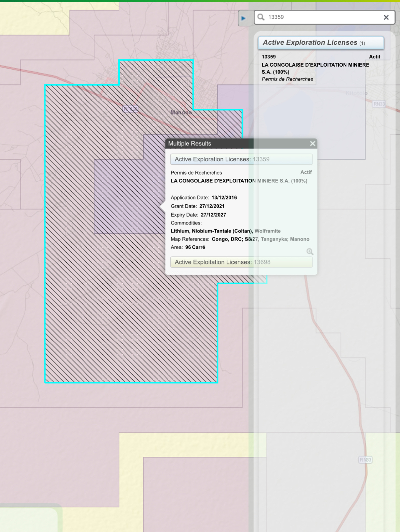Zoom to feature using the popup magnifier icon
This screenshot has height=532, width=400.
point(310,252)
